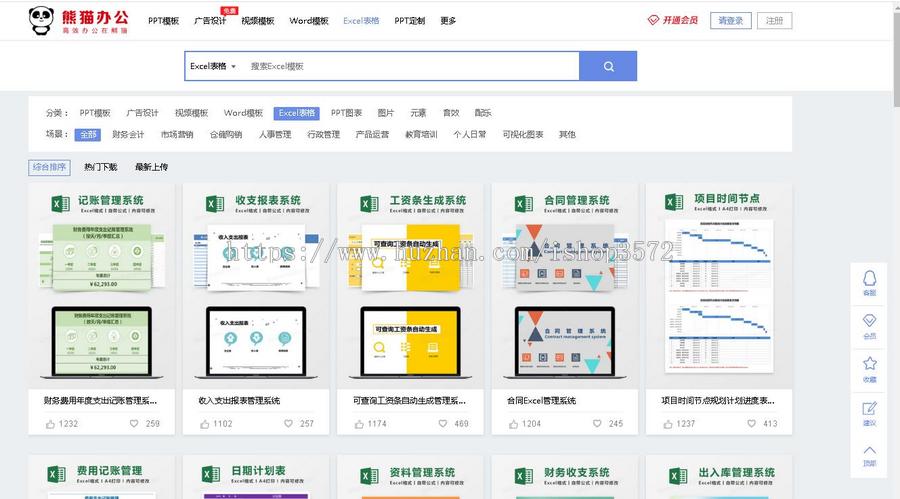This screenshot has height=499, width=900.
Task: Open the 工资条生成系统 template thumbnail
Action: click(410, 287)
